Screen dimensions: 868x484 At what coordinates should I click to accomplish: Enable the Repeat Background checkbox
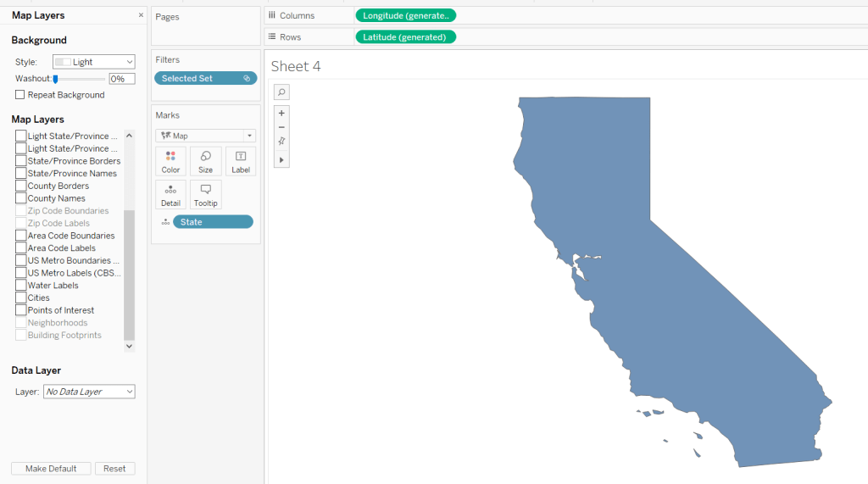click(x=20, y=95)
